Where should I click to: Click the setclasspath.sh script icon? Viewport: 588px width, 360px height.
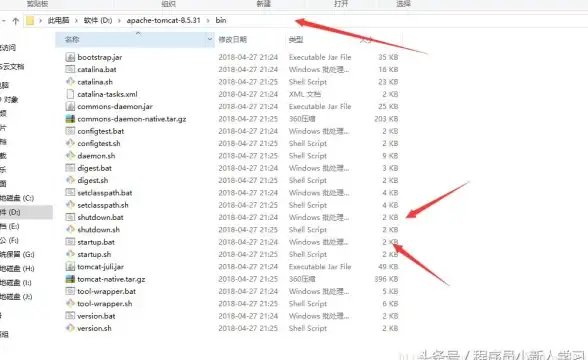pos(70,205)
